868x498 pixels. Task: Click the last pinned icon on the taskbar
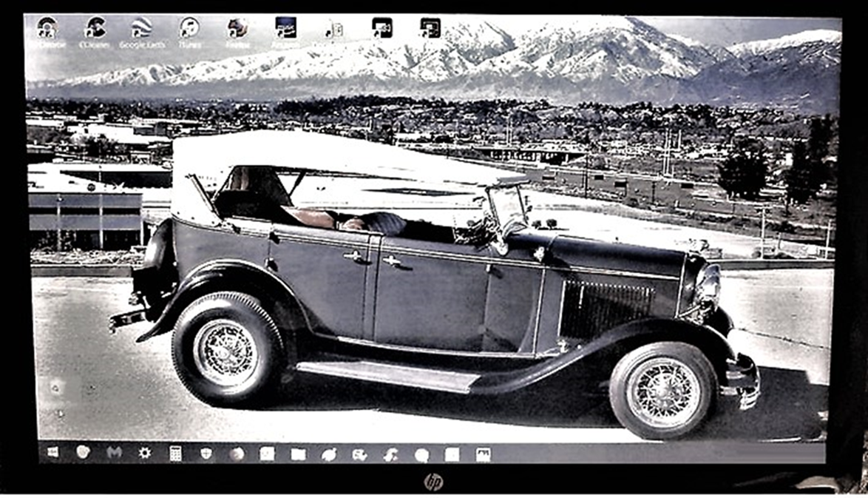483,454
